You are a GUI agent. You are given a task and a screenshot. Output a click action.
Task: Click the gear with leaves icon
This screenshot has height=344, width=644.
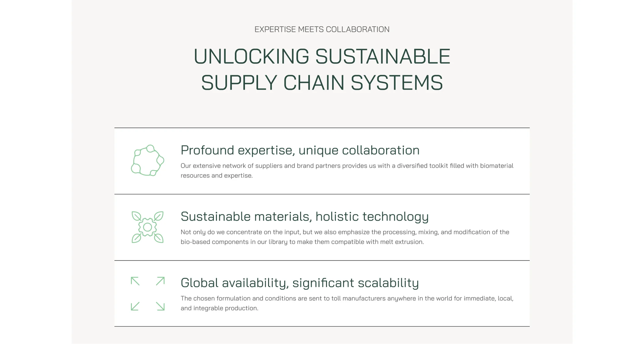click(148, 227)
